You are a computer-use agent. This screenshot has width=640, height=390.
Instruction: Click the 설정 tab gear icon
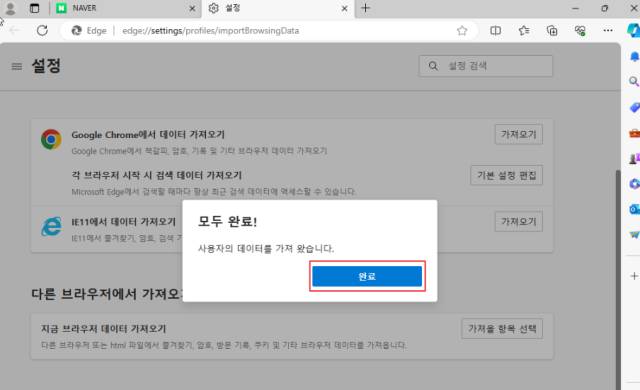coord(213,8)
